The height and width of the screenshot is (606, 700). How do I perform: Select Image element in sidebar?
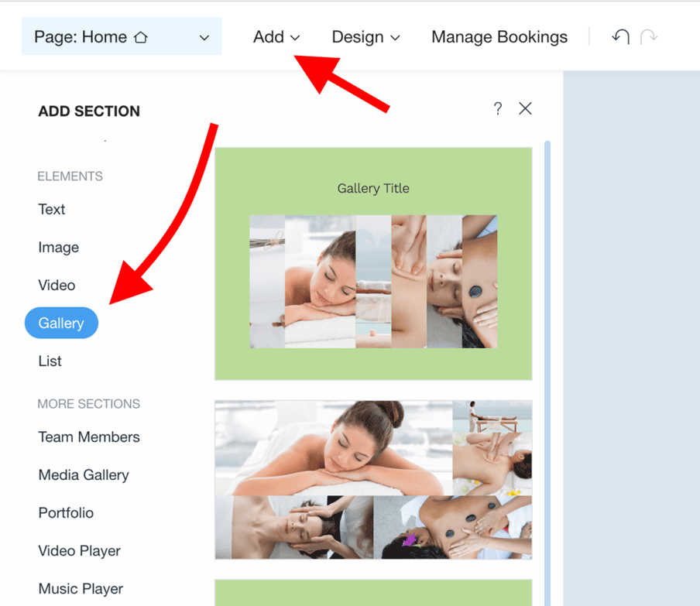59,247
